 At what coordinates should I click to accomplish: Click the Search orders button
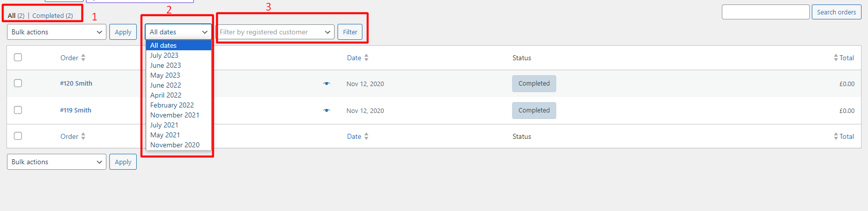837,12
